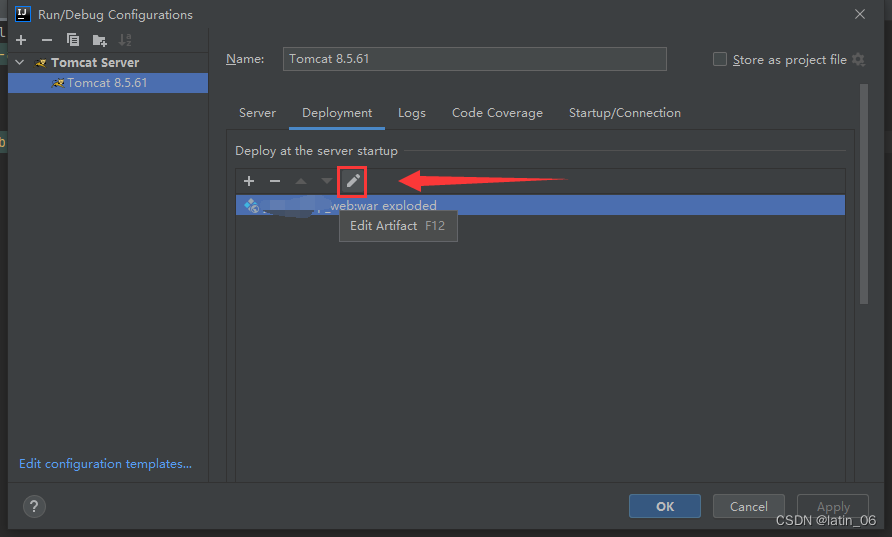
Task: Add a new run configuration
Action: 21,40
